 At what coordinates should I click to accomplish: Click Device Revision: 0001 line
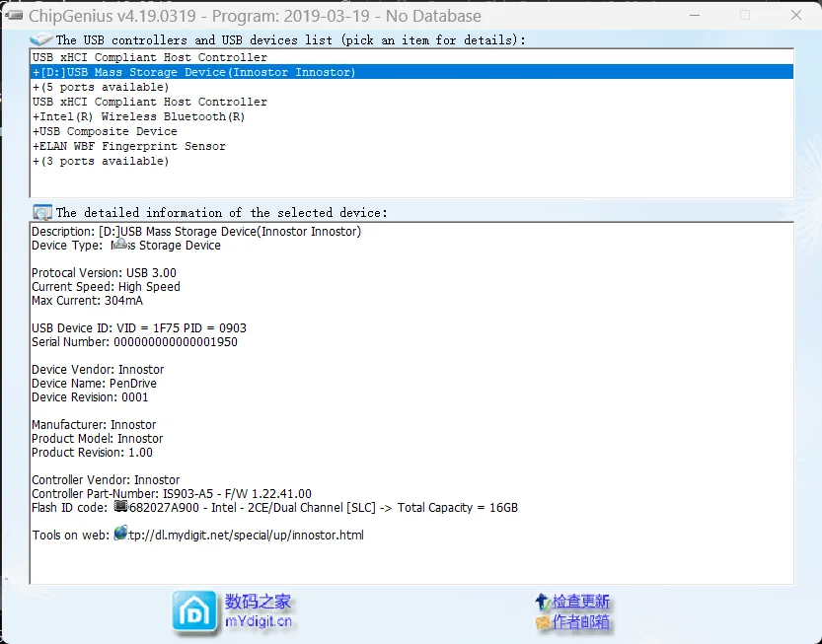pos(90,396)
